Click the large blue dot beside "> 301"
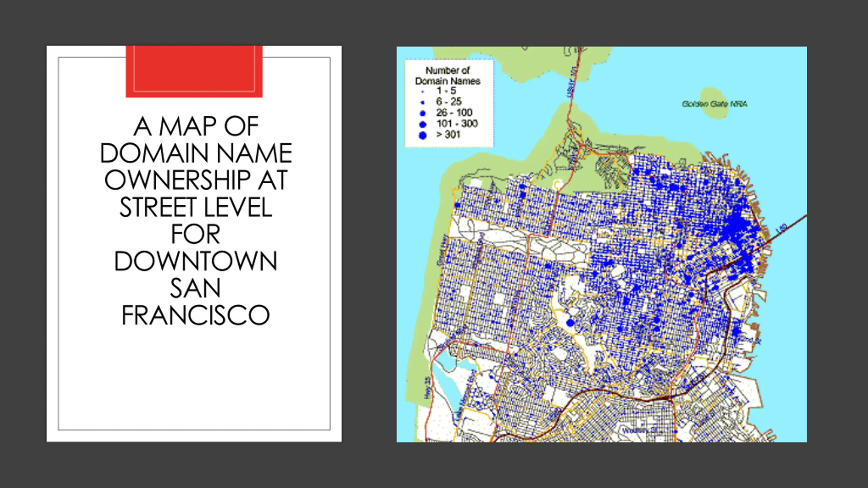 click(x=422, y=135)
